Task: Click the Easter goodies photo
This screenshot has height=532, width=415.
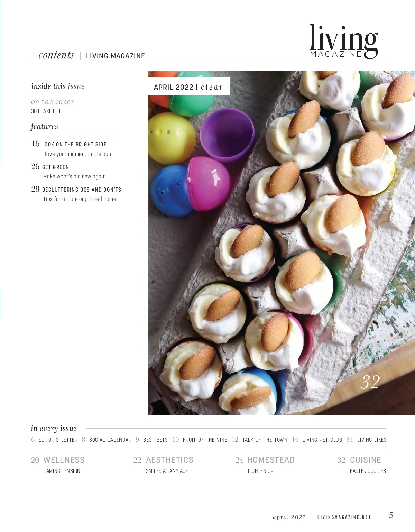Action: pyautogui.click(x=281, y=243)
